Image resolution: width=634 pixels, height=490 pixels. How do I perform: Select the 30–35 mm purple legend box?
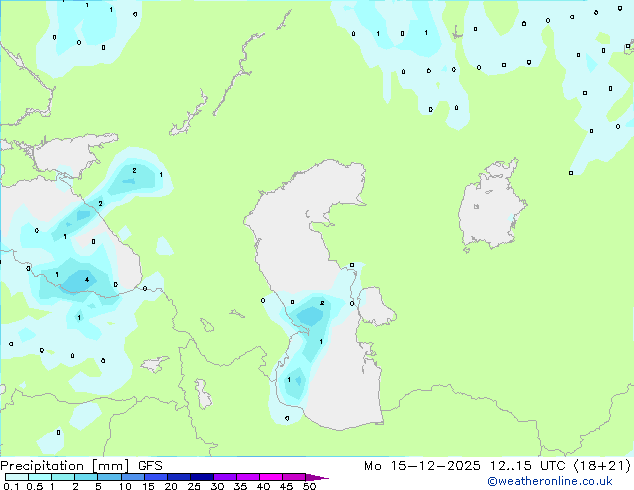coord(225,477)
